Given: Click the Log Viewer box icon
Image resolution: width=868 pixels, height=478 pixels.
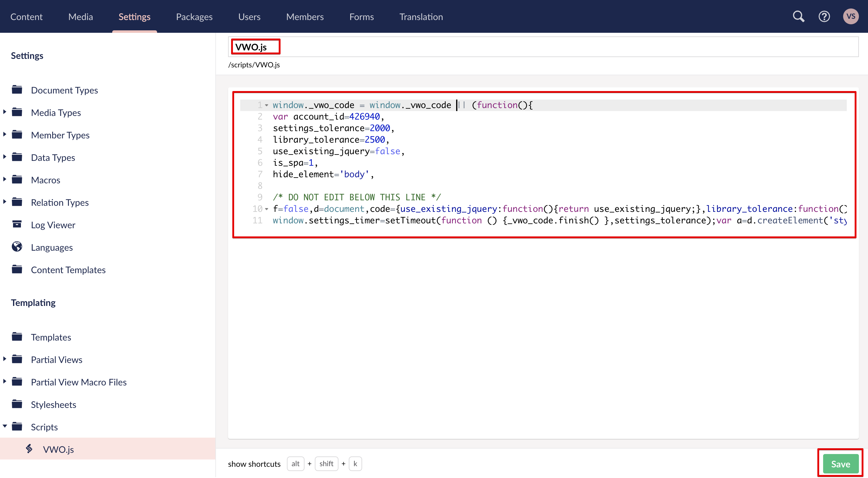Looking at the screenshot, I should pos(17,225).
